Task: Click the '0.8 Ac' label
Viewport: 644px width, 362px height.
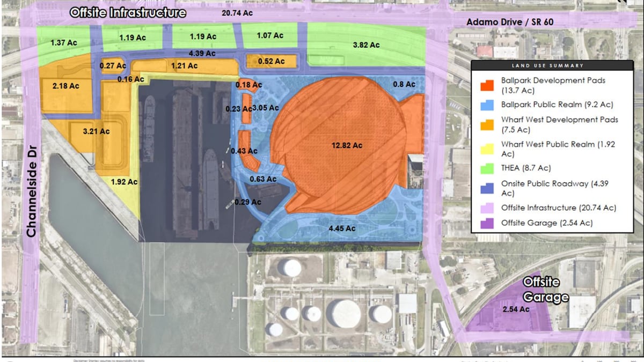Action: click(404, 84)
